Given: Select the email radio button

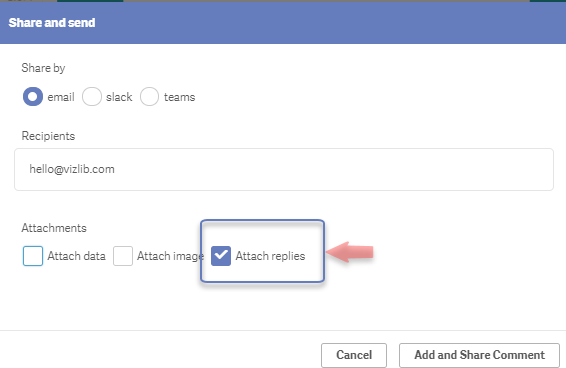Looking at the screenshot, I should 33,97.
